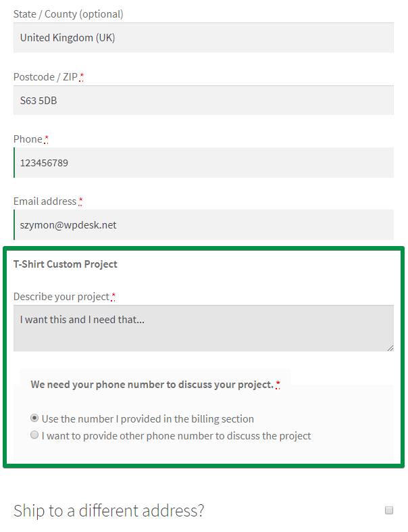This screenshot has width=408, height=532.
Task: Click the required asterisk beside Postcode / ZIP
Action: point(82,76)
